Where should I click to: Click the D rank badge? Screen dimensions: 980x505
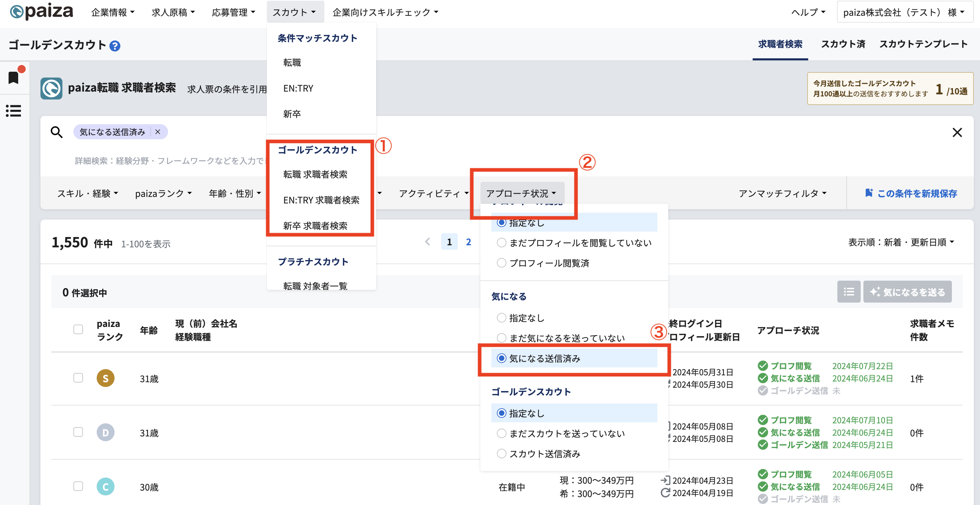(x=105, y=432)
